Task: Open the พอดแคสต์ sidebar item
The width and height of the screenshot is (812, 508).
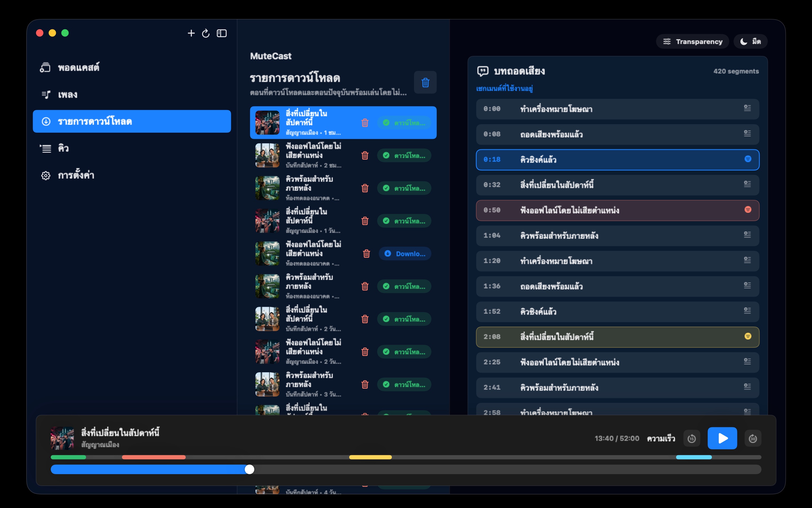Action: click(132, 67)
